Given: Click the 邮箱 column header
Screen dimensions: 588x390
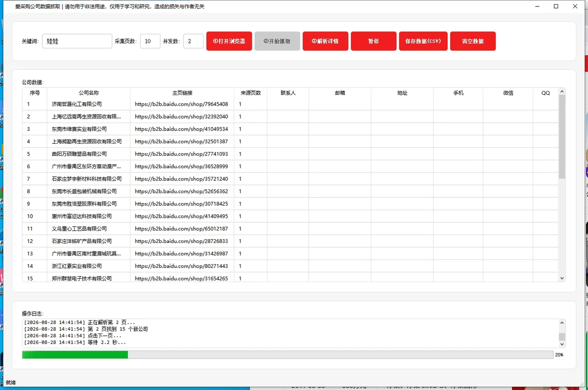Looking at the screenshot, I should point(340,93).
